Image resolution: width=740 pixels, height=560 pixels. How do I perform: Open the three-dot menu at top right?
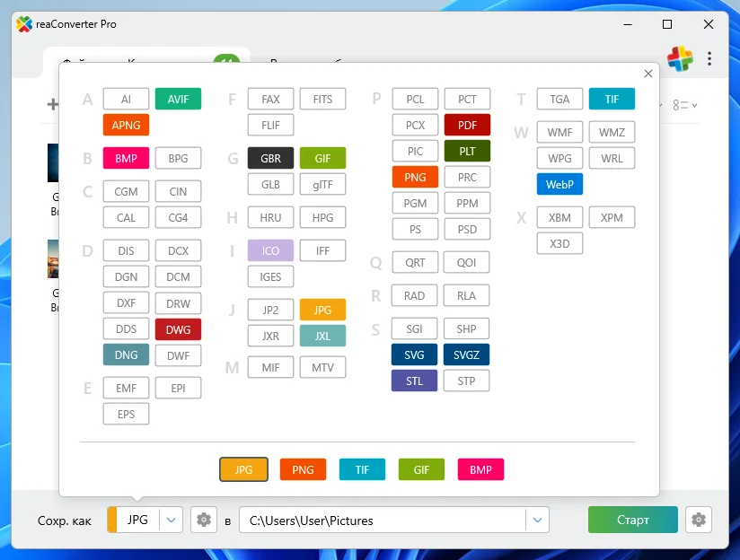709,59
